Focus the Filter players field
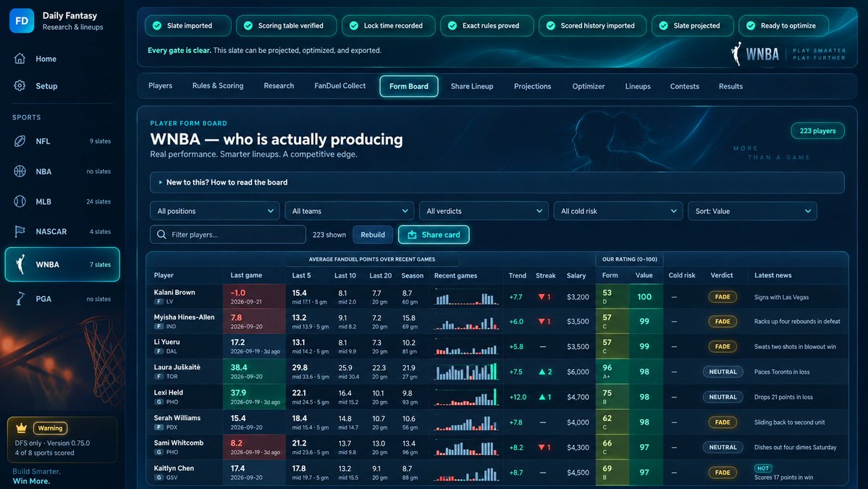The image size is (868, 489). (228, 235)
